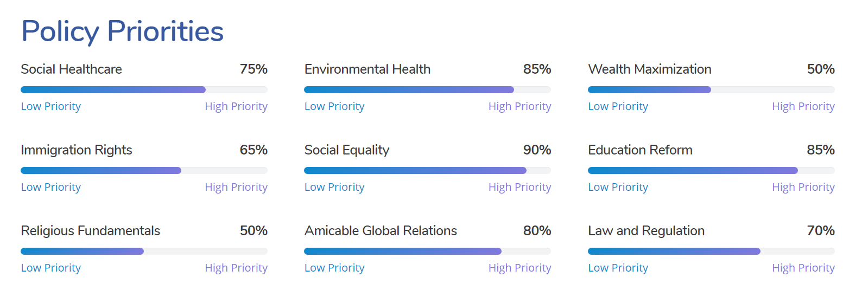Click Low Priority under Education Reform
This screenshot has width=868, height=290.
[618, 187]
